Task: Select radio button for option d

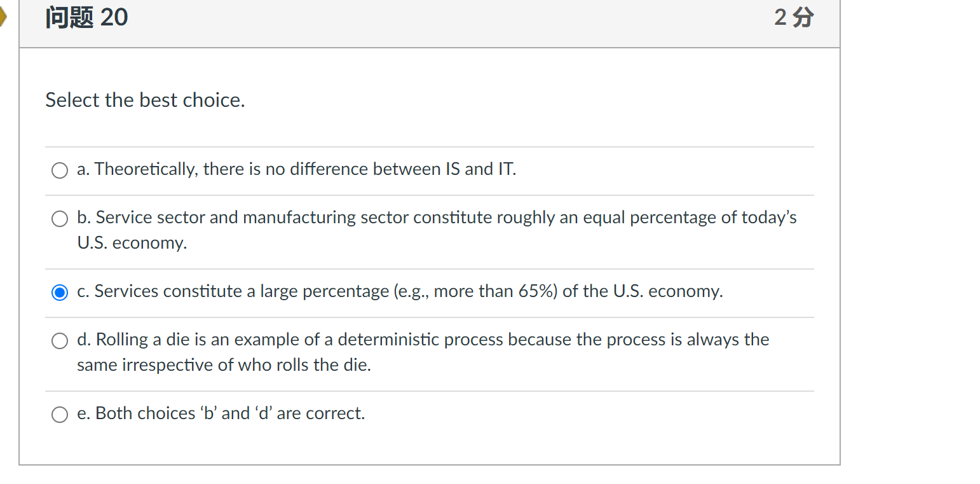Action: point(59,340)
